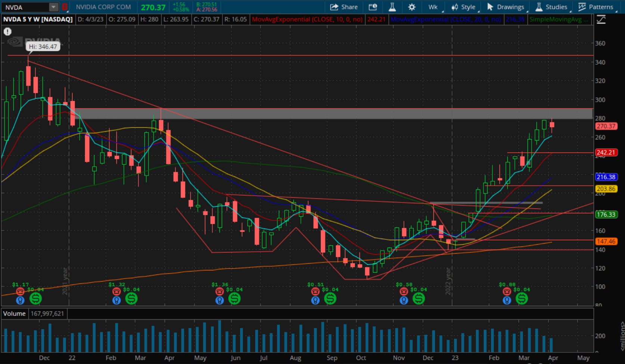Click the 2022 year vertical marker label

tap(448, 281)
